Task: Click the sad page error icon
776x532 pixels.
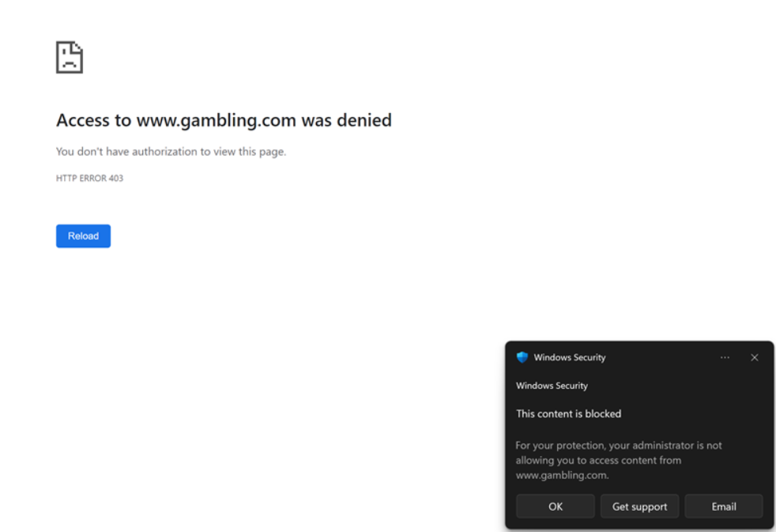Action: [70, 58]
